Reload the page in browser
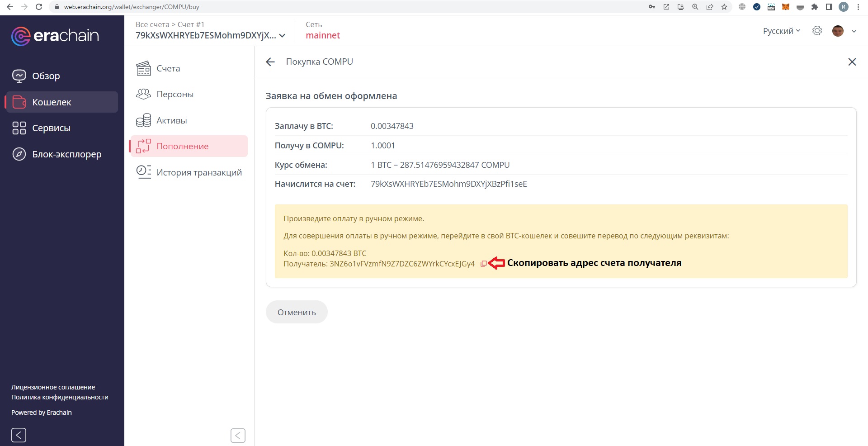This screenshot has width=868, height=446. [x=39, y=7]
